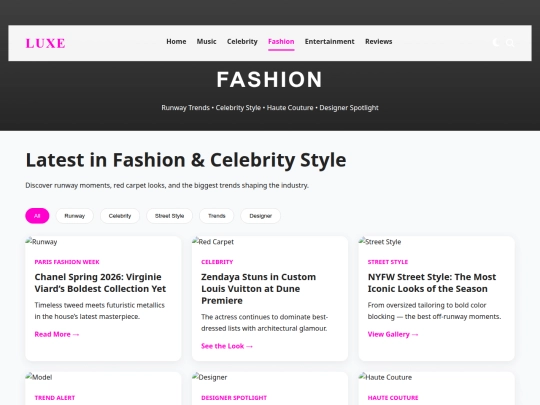The image size is (540, 405).
Task: Click the Model card image
Action: pos(39,377)
